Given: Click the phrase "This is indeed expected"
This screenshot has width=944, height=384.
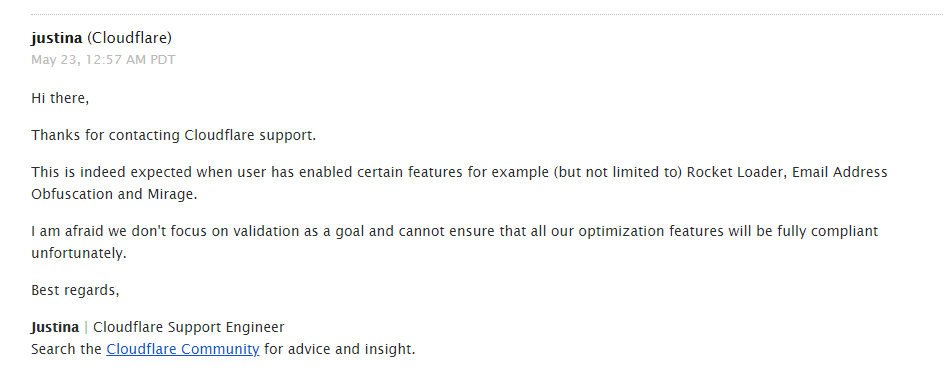Looking at the screenshot, I should (x=111, y=172).
